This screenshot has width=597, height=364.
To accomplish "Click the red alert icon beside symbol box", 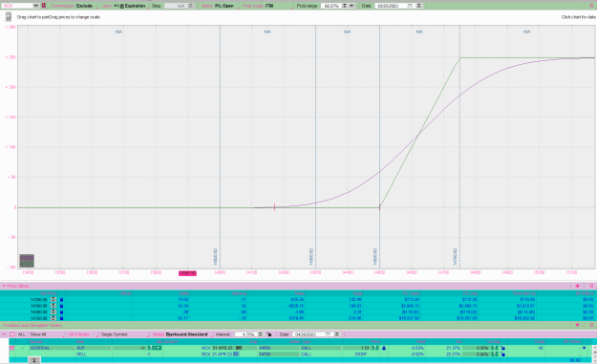I will (x=44, y=6).
